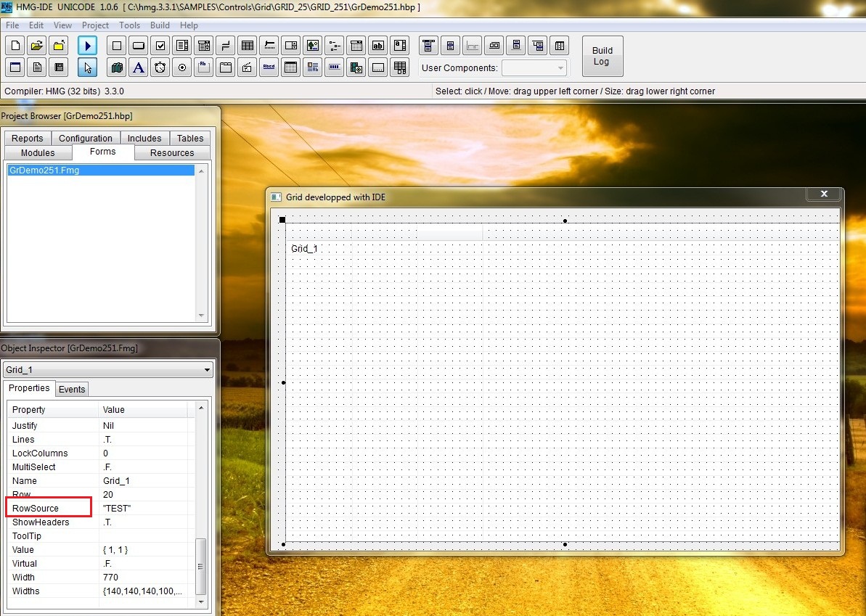
Task: Select the Radio button control tool
Action: coord(181,67)
